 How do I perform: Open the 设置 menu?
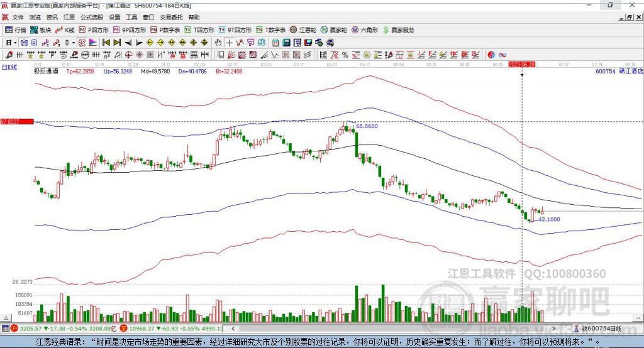pos(114,17)
